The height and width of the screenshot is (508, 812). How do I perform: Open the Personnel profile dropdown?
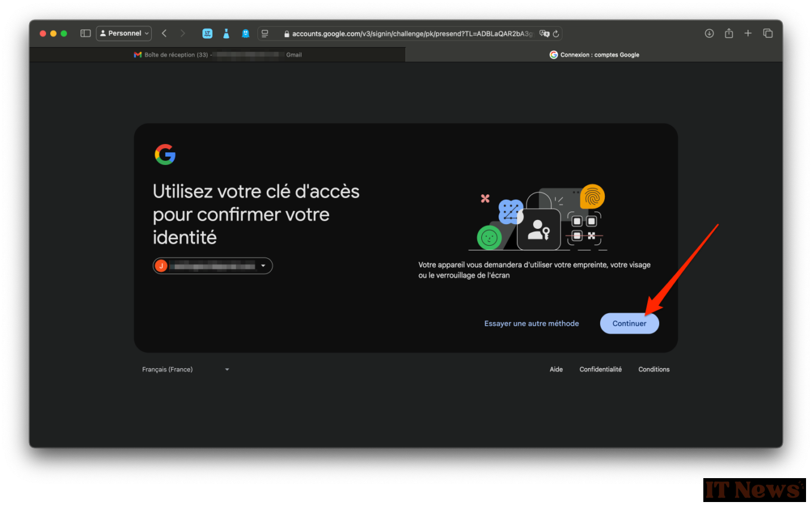coord(124,33)
